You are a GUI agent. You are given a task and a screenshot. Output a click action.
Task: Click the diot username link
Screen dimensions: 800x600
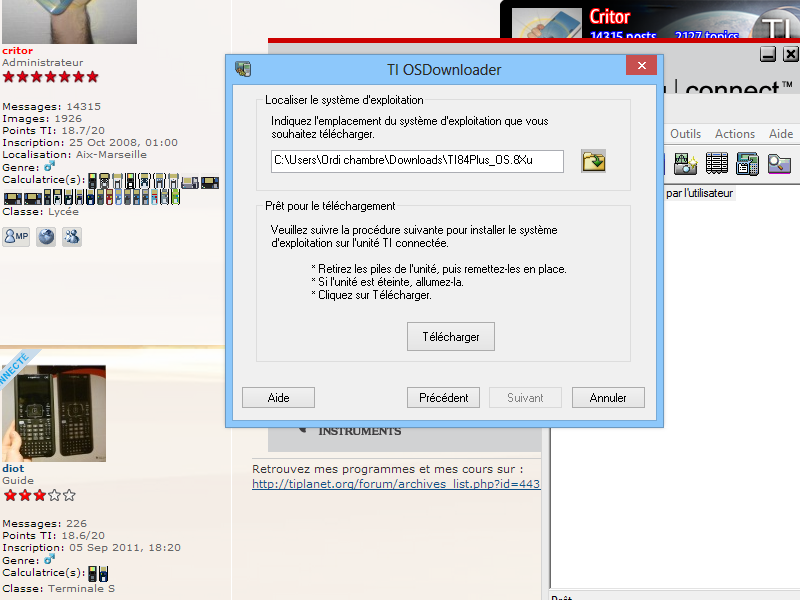click(x=13, y=468)
